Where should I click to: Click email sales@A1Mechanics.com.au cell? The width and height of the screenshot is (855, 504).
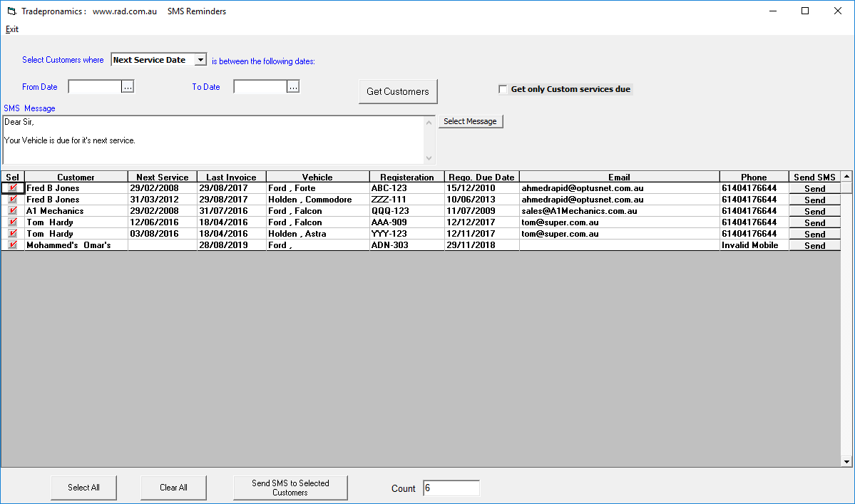point(619,211)
